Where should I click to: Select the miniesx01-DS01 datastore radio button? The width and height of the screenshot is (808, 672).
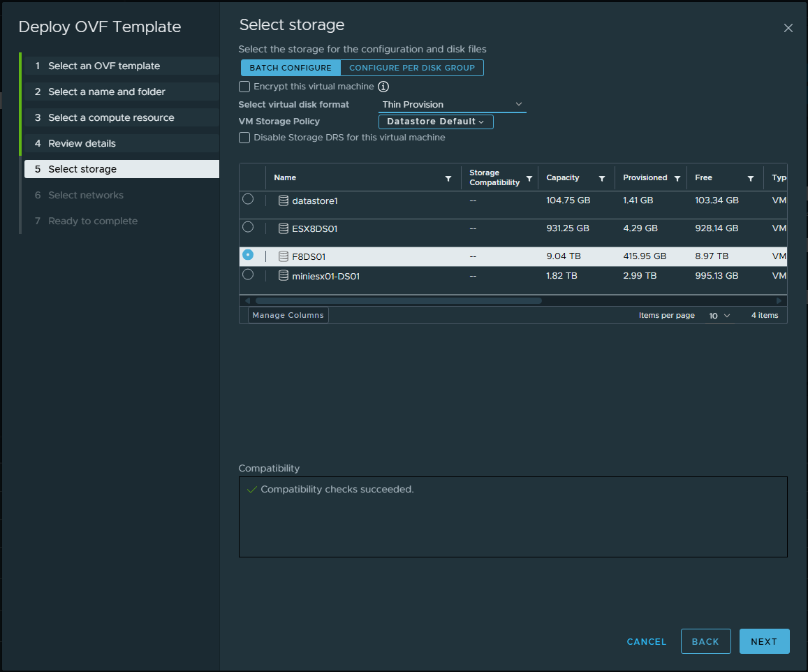pos(248,275)
